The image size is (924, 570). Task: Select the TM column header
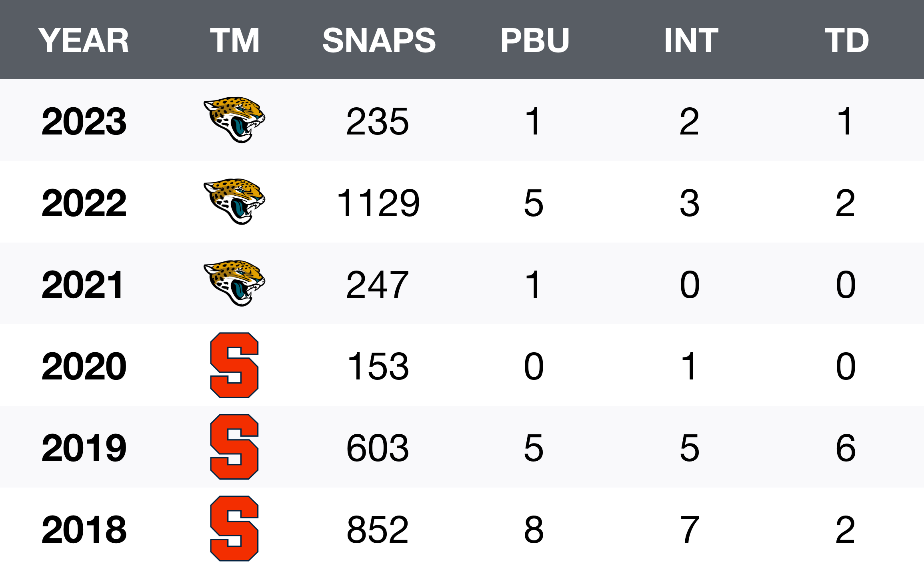pyautogui.click(x=235, y=40)
